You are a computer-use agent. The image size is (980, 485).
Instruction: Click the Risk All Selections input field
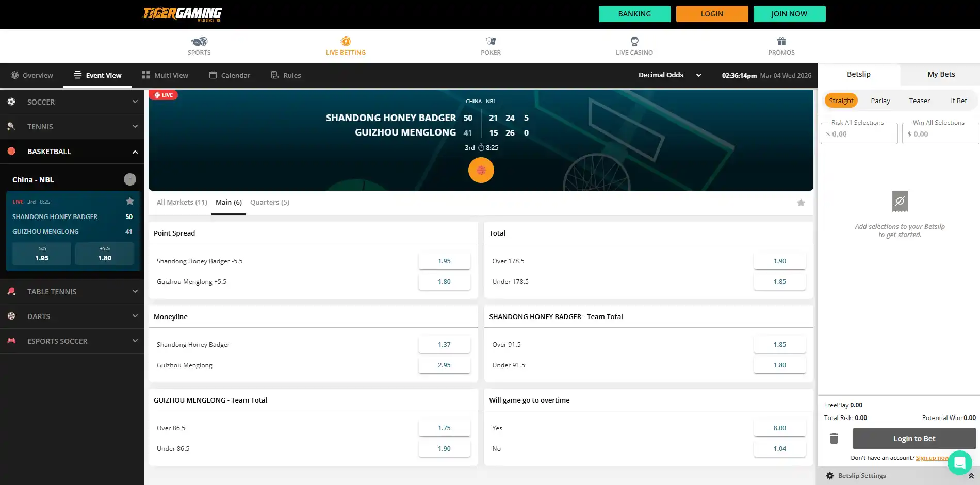click(859, 133)
